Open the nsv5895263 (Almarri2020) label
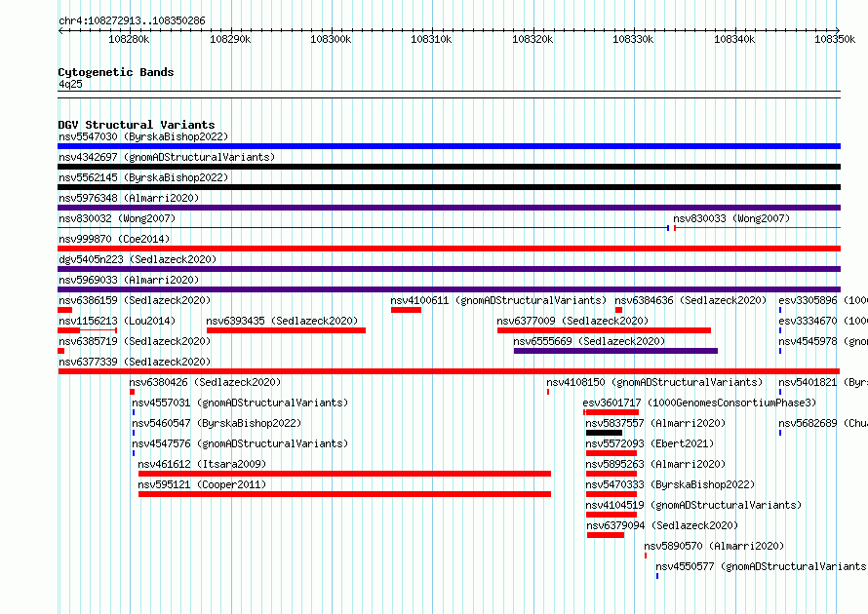This screenshot has width=868, height=614. [x=655, y=464]
